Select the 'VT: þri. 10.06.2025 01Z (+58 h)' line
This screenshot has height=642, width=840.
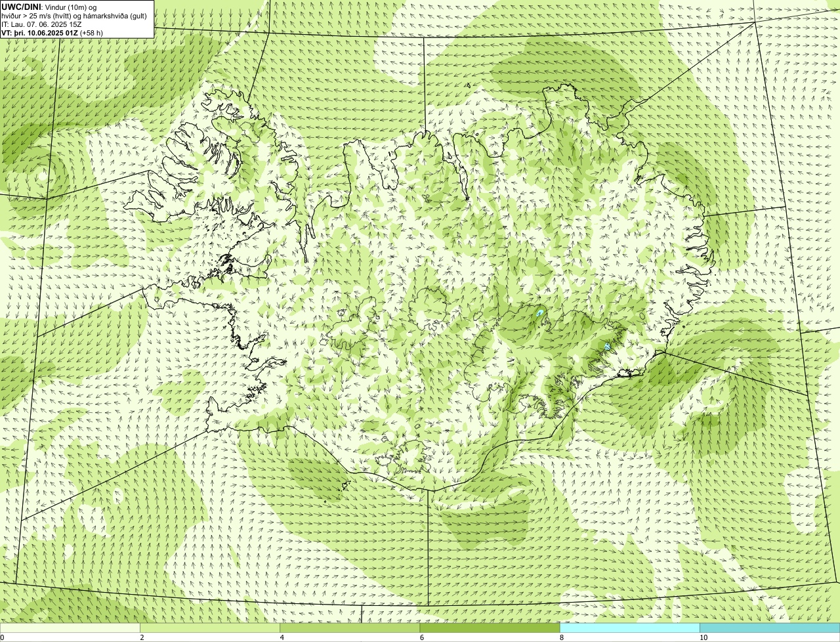point(52,33)
